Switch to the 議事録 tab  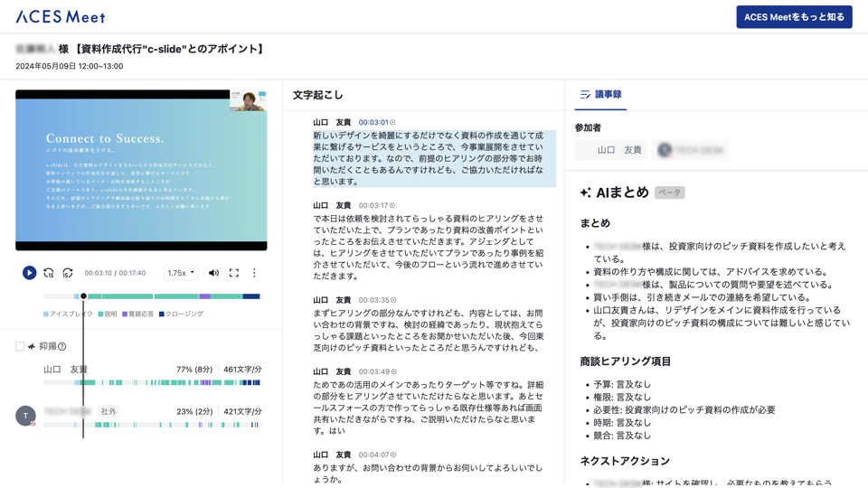(x=600, y=95)
